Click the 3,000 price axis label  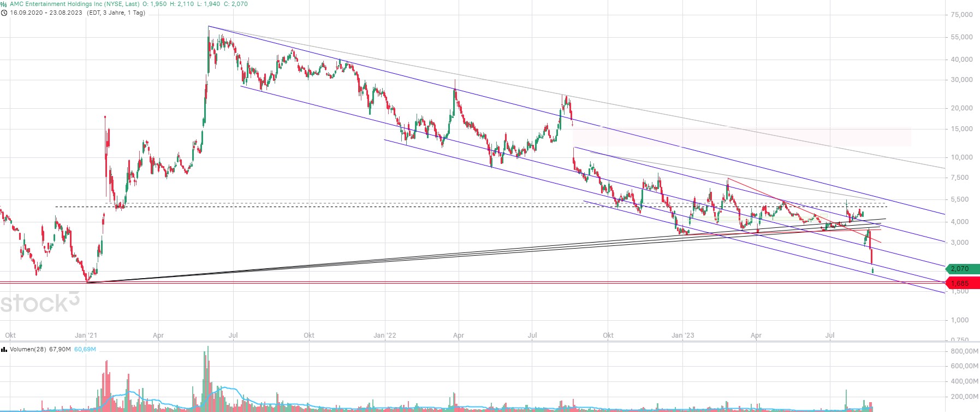tap(960, 243)
